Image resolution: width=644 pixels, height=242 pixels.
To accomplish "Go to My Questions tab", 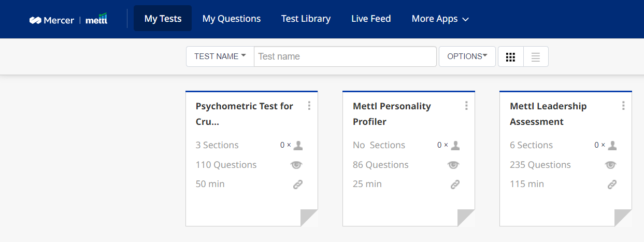I will tap(232, 19).
